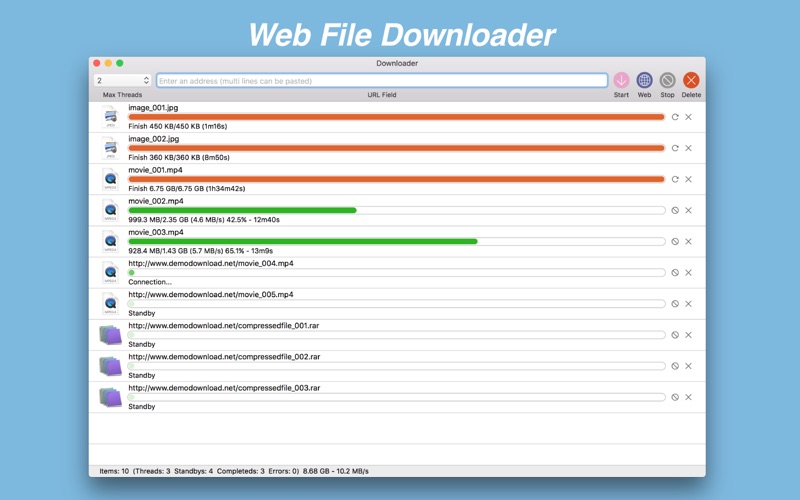This screenshot has height=500, width=800.
Task: Stop the movie_003.mp4 download
Action: 675,241
